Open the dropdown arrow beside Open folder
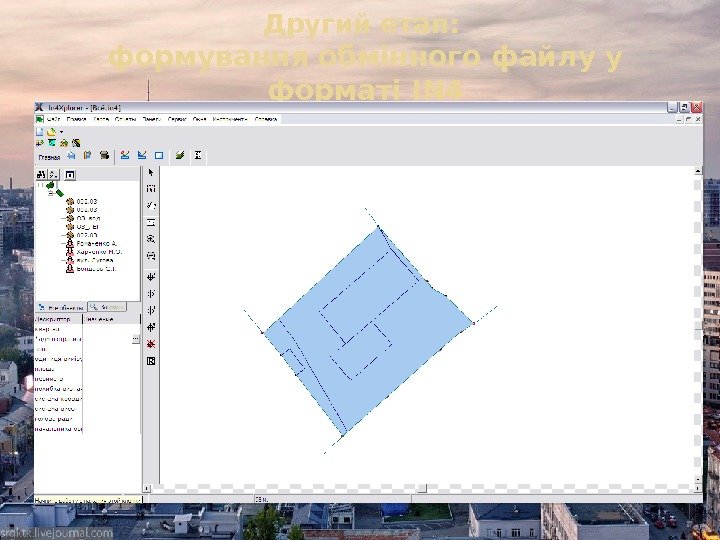 tap(62, 132)
